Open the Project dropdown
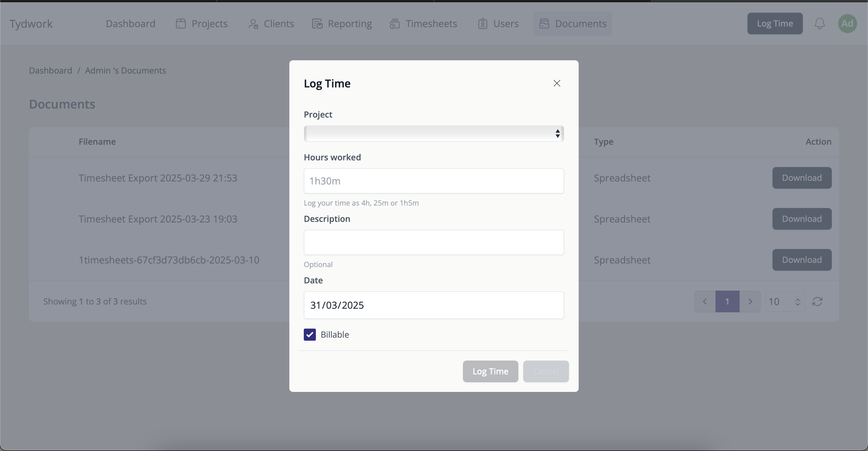The height and width of the screenshot is (451, 868). pyautogui.click(x=434, y=134)
